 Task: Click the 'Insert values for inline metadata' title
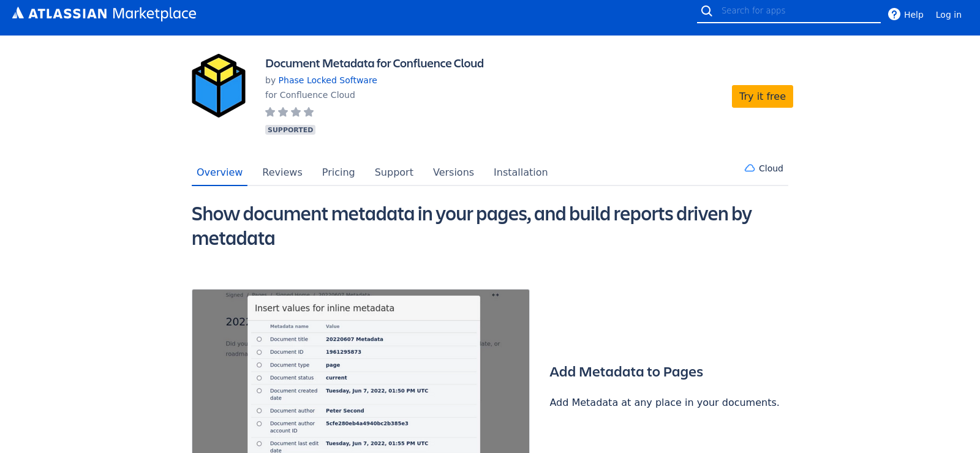point(325,309)
